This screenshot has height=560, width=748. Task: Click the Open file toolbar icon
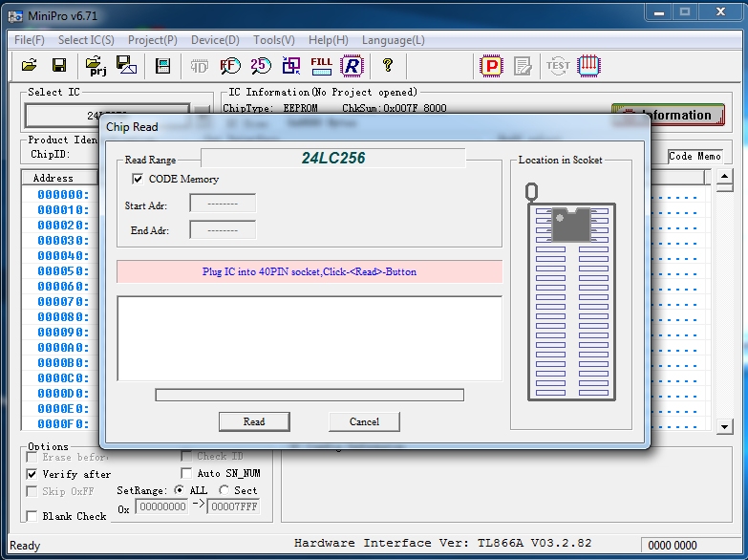[x=29, y=65]
